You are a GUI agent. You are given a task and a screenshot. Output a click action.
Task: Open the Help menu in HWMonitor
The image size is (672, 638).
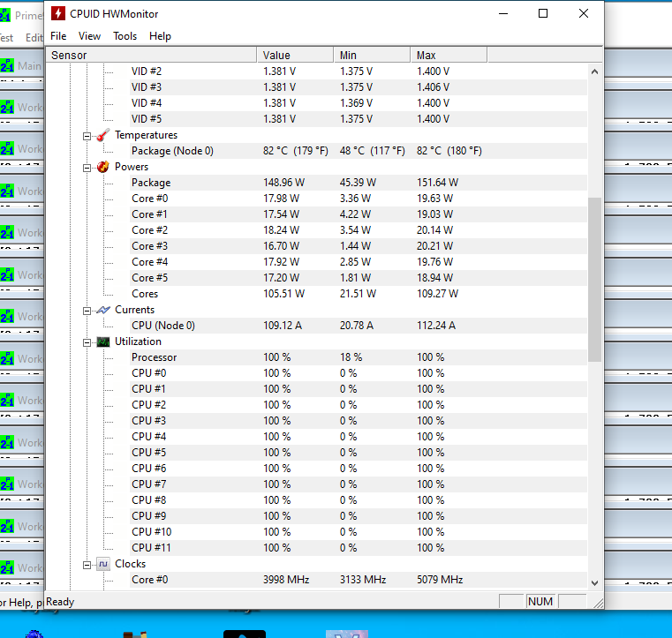160,36
